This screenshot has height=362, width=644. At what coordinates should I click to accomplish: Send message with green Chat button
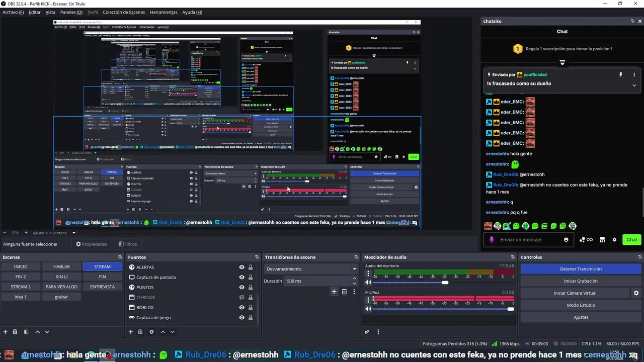pyautogui.click(x=632, y=240)
